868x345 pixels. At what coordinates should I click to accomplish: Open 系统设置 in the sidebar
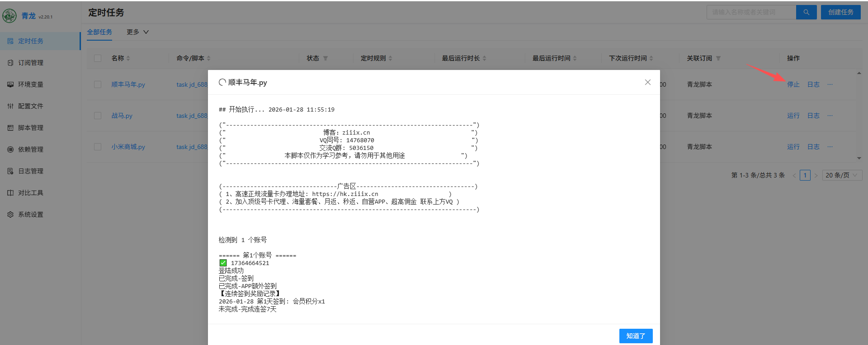pyautogui.click(x=30, y=214)
